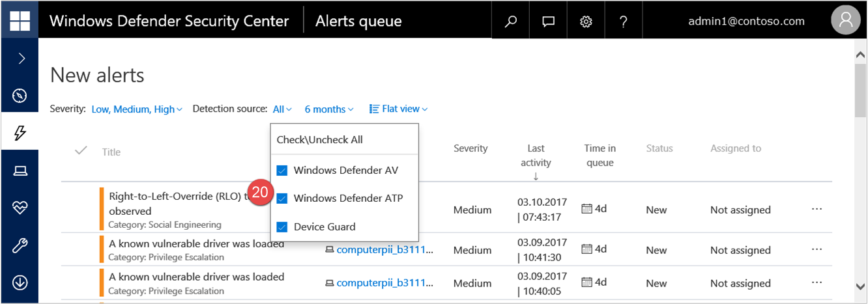Click the help question mark icon

(x=624, y=21)
